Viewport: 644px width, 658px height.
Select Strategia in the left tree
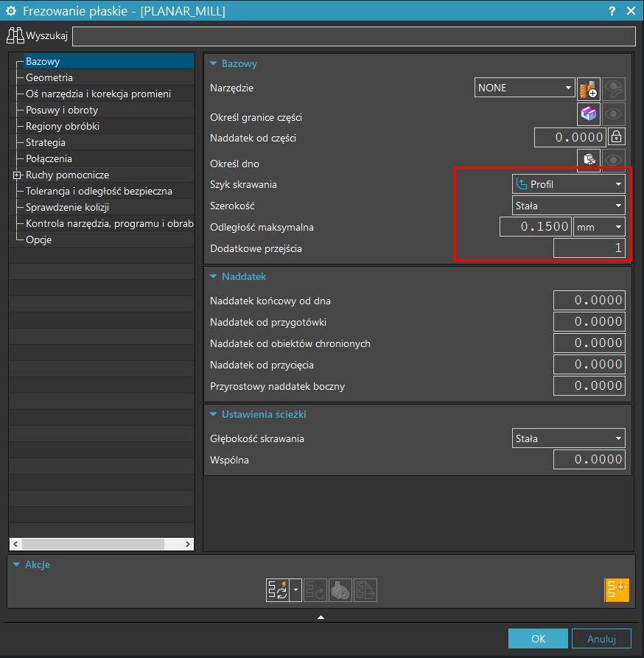[46, 142]
